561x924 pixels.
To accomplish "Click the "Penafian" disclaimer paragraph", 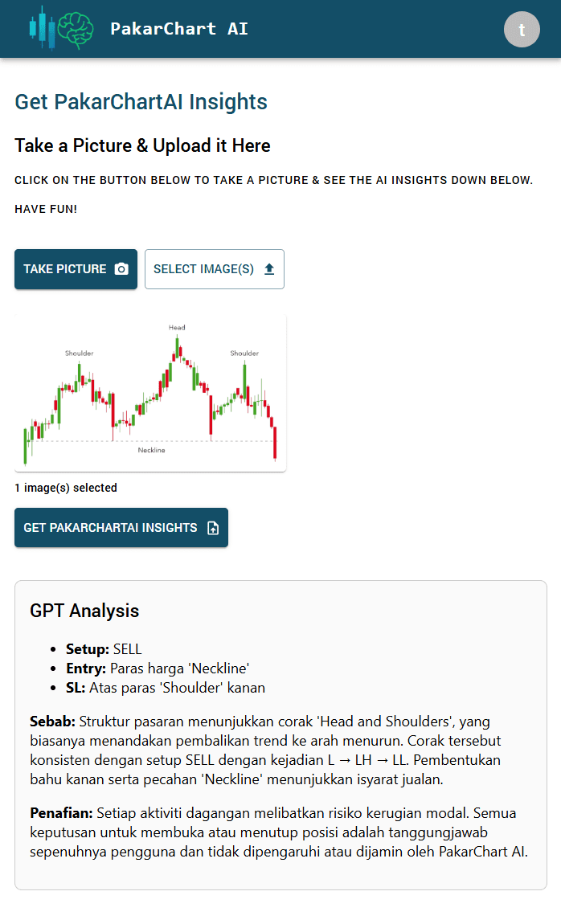I will [279, 832].
